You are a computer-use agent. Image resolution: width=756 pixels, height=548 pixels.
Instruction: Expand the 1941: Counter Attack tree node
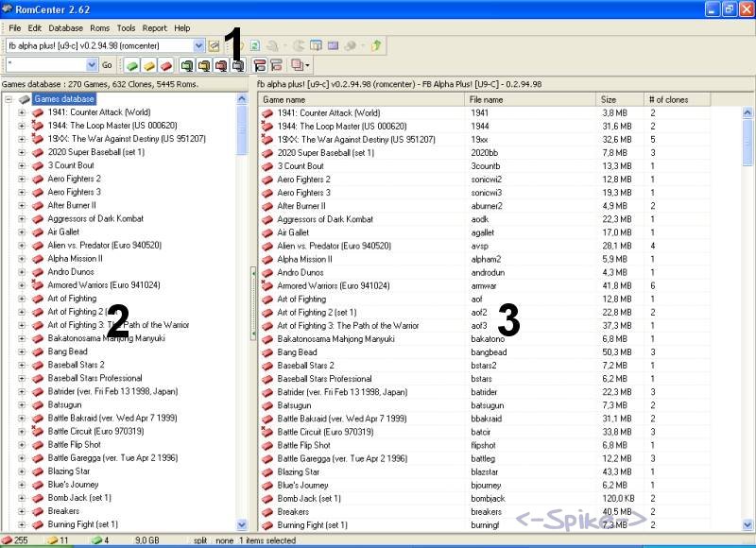(22, 112)
